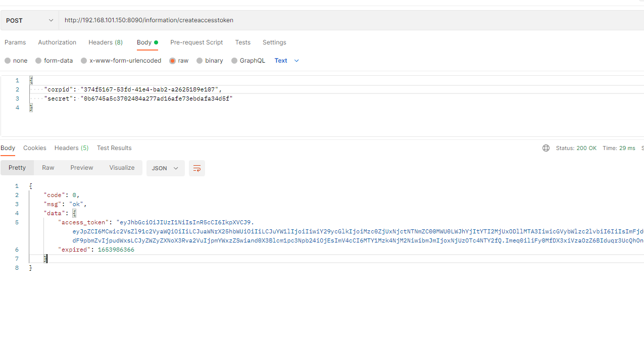Click the "access_token" key in response
The image size is (644, 341).
[84, 222]
